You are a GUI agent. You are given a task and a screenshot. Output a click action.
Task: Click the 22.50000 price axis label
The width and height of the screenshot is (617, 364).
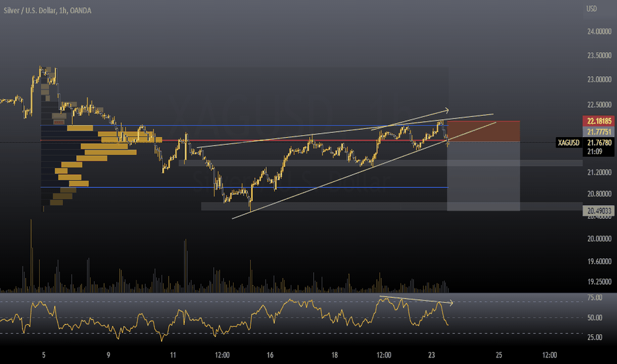pos(599,105)
